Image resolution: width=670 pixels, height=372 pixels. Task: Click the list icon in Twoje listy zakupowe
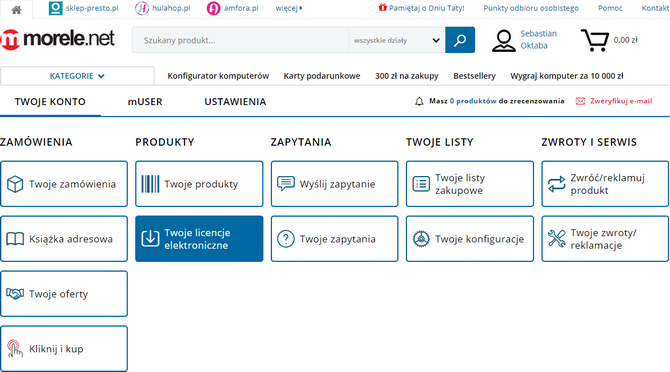coord(421,184)
